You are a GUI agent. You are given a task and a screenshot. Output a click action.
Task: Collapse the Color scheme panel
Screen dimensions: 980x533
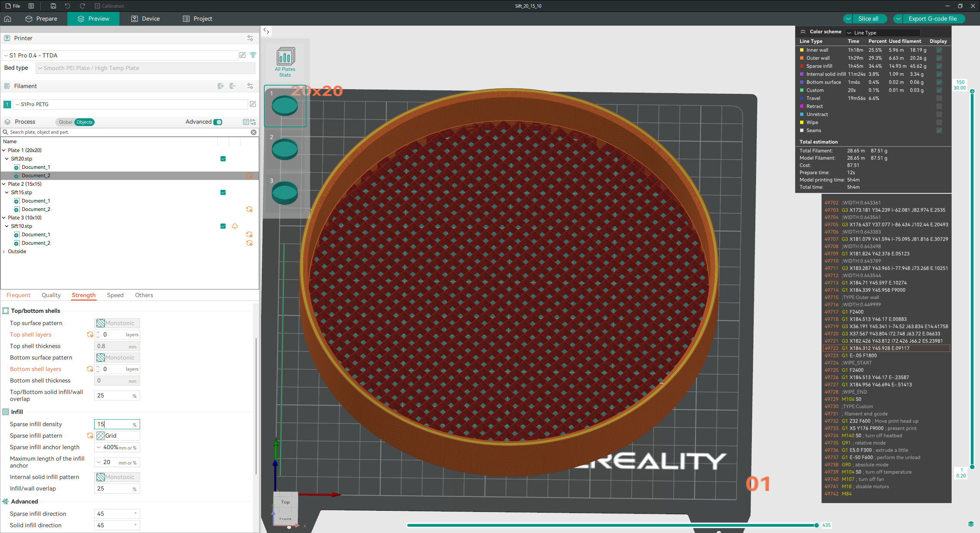(x=803, y=32)
